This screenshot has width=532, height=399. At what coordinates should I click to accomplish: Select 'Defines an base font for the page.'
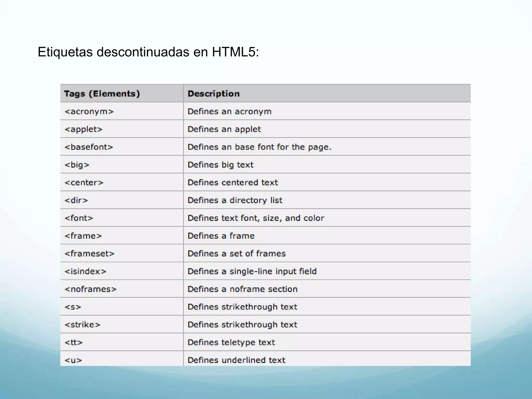260,147
